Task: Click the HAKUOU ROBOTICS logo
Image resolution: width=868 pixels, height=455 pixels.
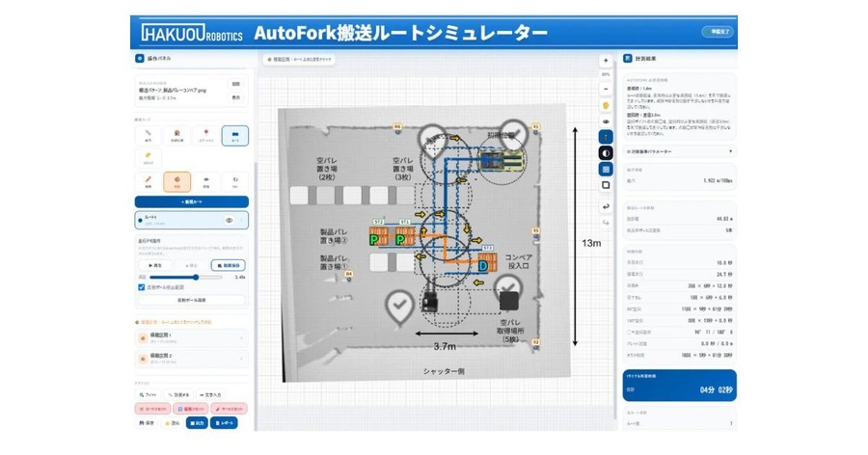Action: pyautogui.click(x=192, y=33)
